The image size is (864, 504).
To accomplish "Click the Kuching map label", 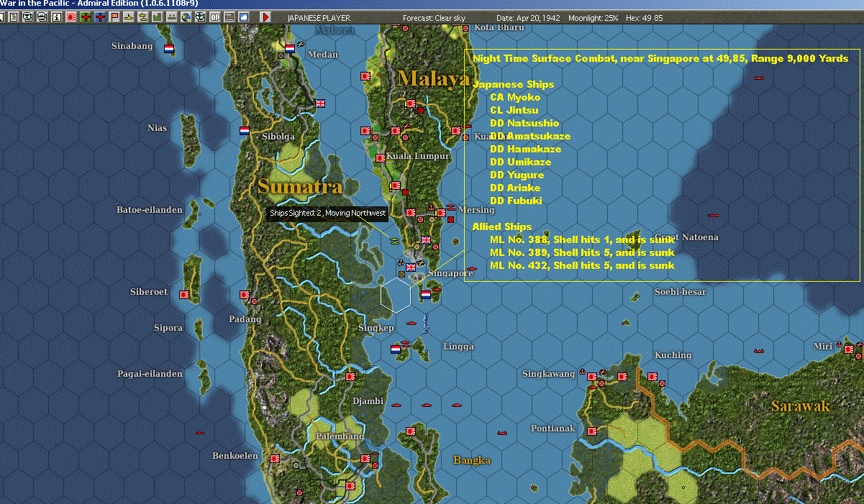I will [673, 355].
